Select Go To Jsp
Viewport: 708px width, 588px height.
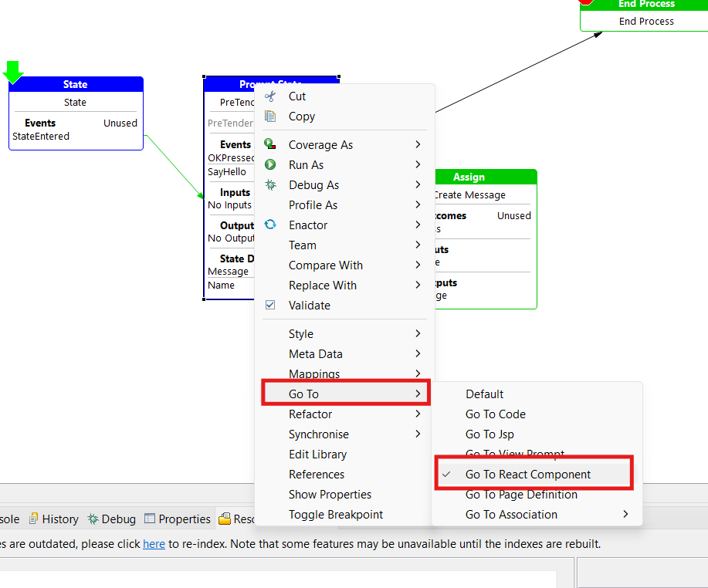click(x=537, y=434)
